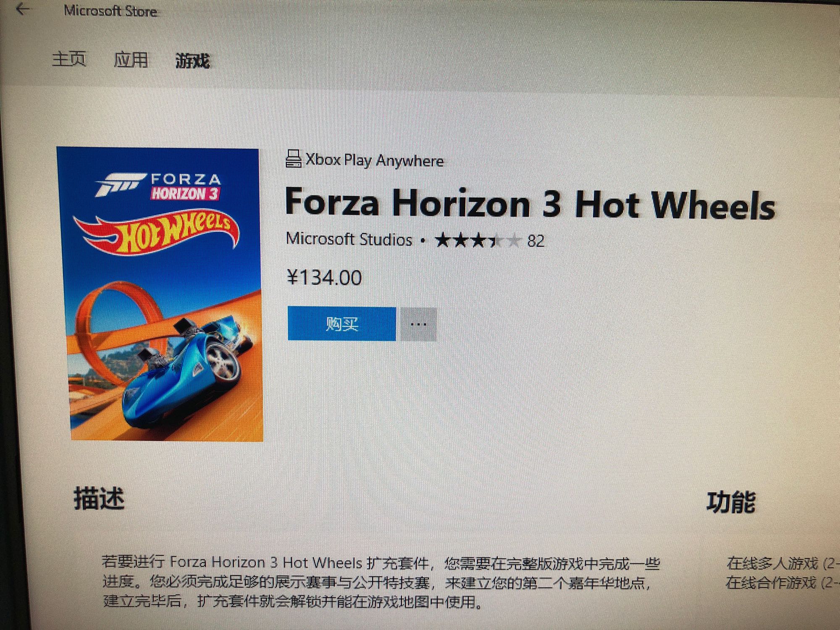Click the 描述 section heading
Image resolution: width=840 pixels, height=630 pixels.
[99, 499]
